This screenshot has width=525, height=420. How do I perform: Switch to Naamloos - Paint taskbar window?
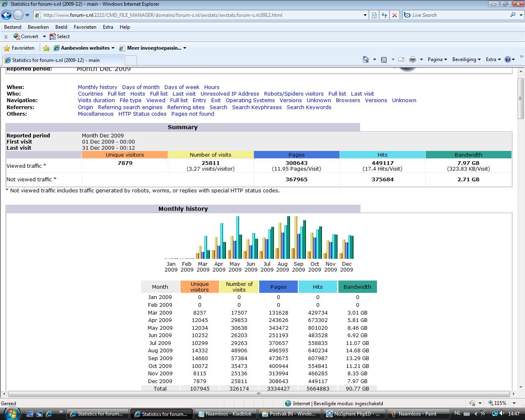[418, 414]
